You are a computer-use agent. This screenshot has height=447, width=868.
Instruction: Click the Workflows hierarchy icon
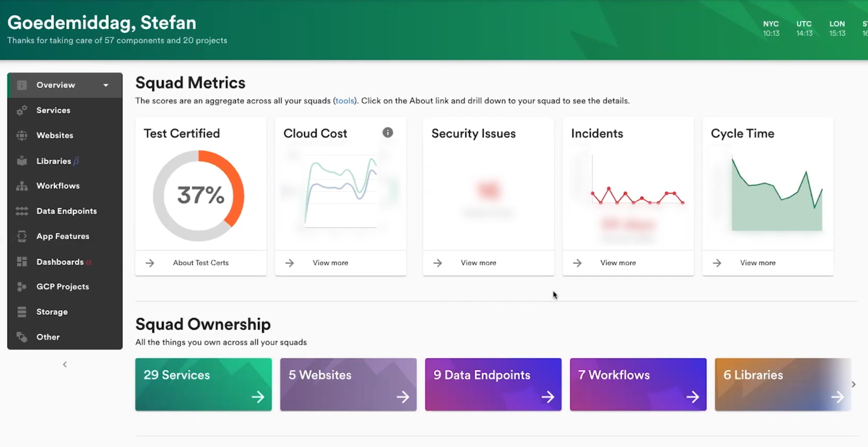(22, 186)
